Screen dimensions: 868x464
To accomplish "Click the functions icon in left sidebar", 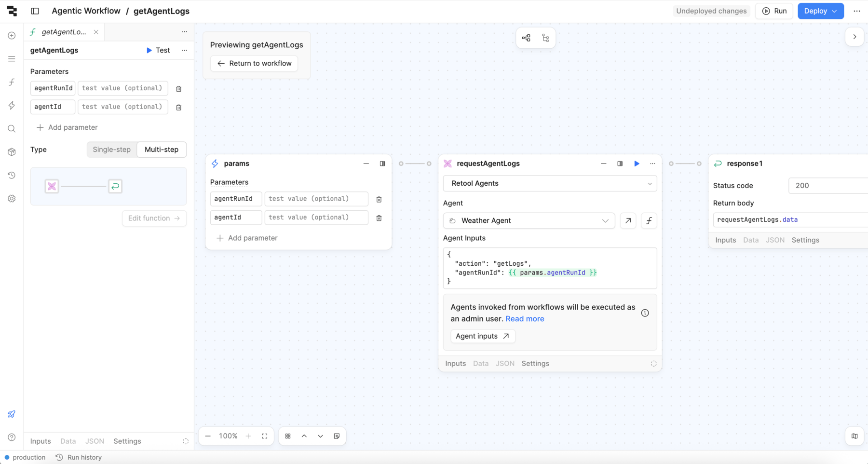I will 12,82.
